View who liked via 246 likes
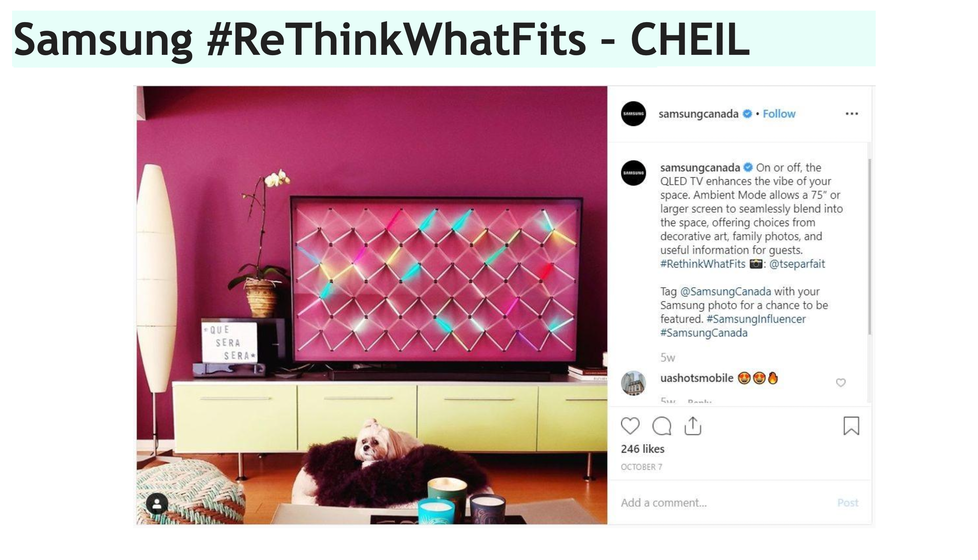This screenshot has width=978, height=560. (642, 449)
